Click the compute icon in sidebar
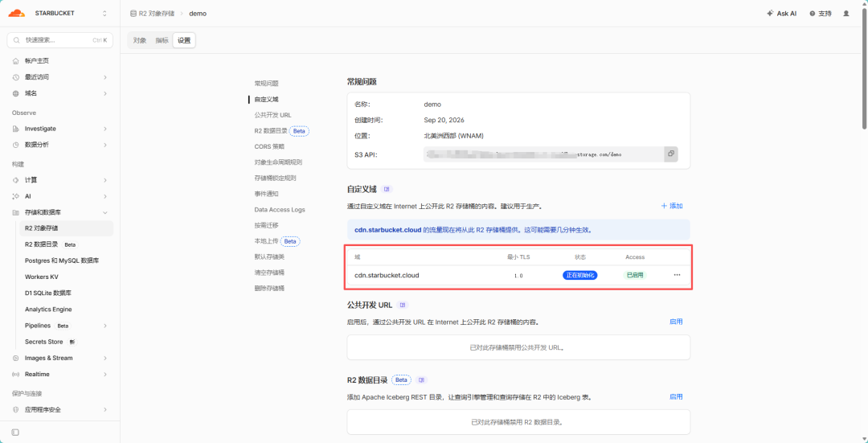This screenshot has height=443, width=868. click(15, 180)
